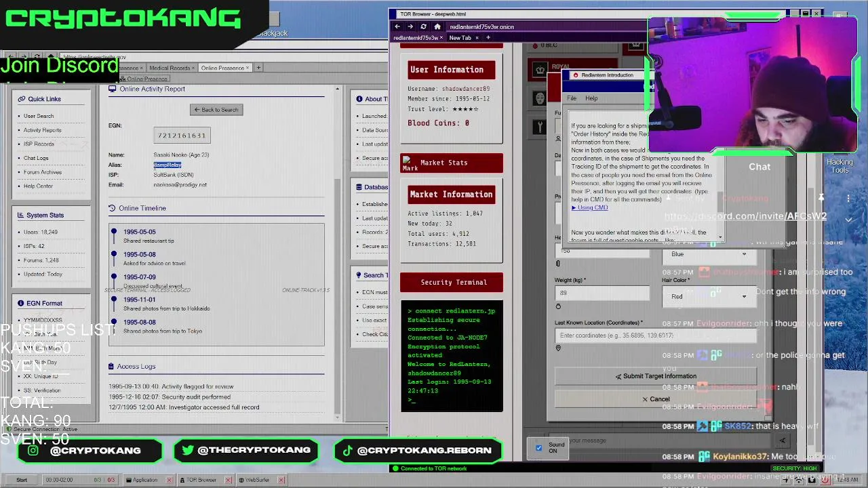Viewport: 868px width, 488px height.
Task: Reload the TOR Browser page
Action: tap(424, 26)
